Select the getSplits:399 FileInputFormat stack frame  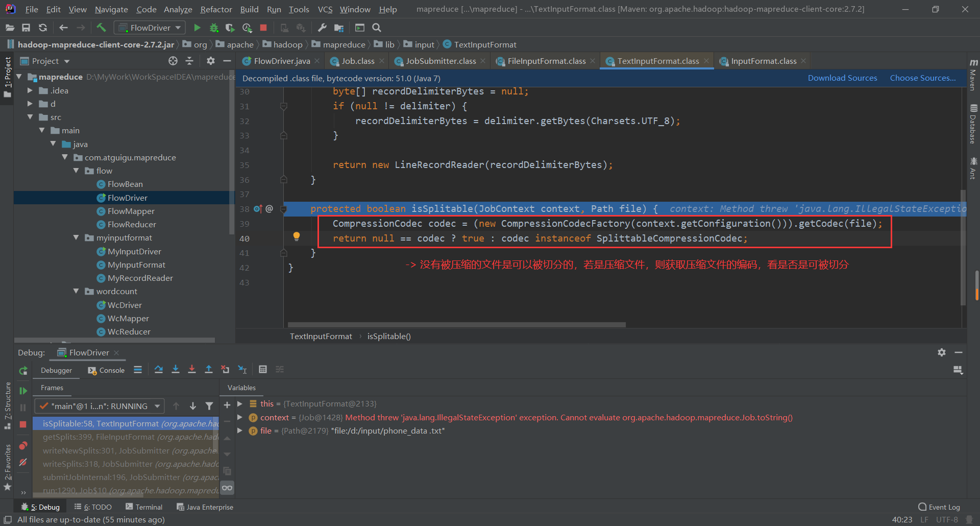126,437
